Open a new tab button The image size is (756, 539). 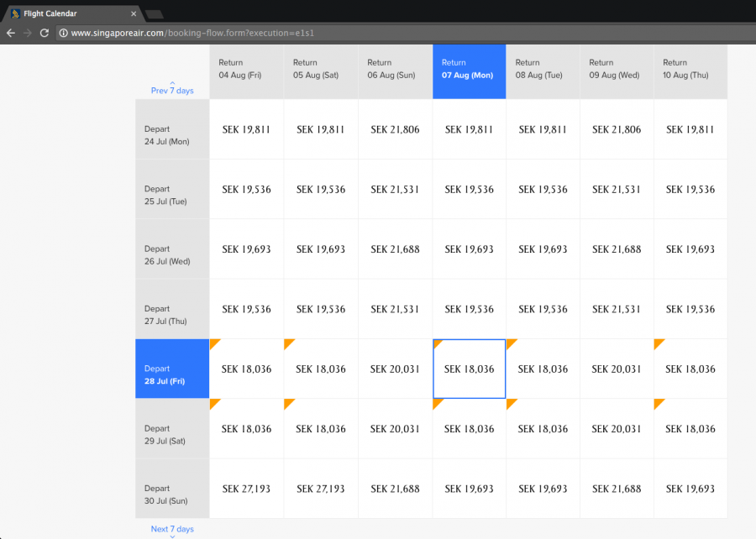pyautogui.click(x=155, y=14)
